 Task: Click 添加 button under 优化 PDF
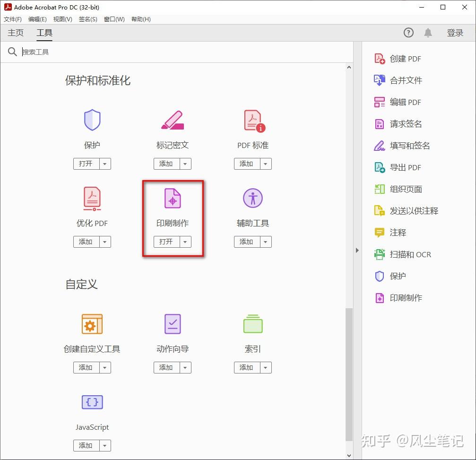coord(87,242)
